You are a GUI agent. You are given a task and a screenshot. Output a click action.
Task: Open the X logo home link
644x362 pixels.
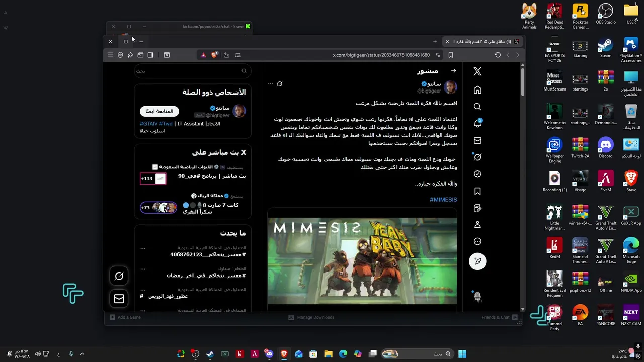[x=477, y=72]
